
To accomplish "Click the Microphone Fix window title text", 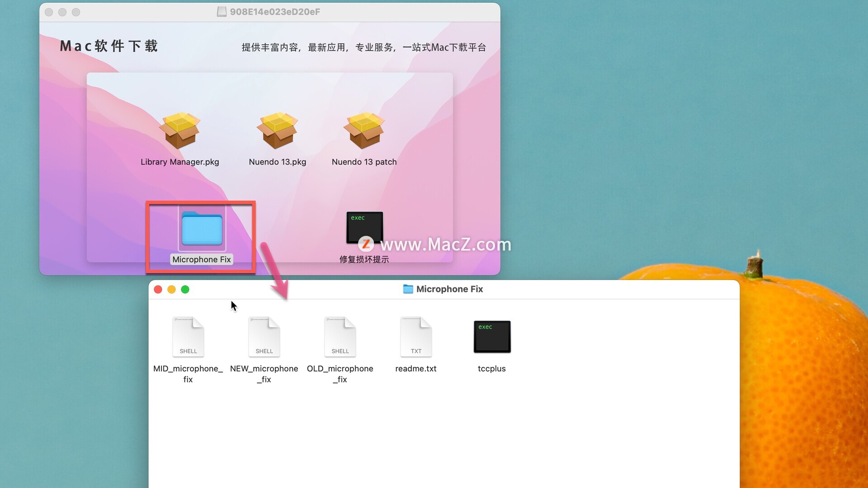I will coord(449,289).
